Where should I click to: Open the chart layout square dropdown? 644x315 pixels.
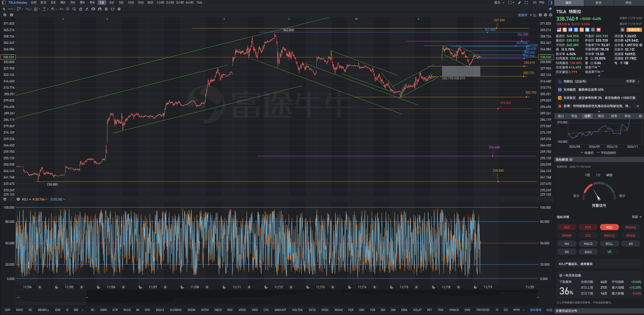click(511, 3)
